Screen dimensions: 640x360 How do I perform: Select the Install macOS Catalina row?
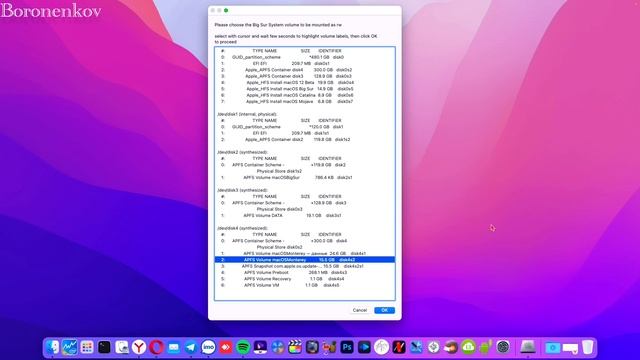tap(304, 95)
